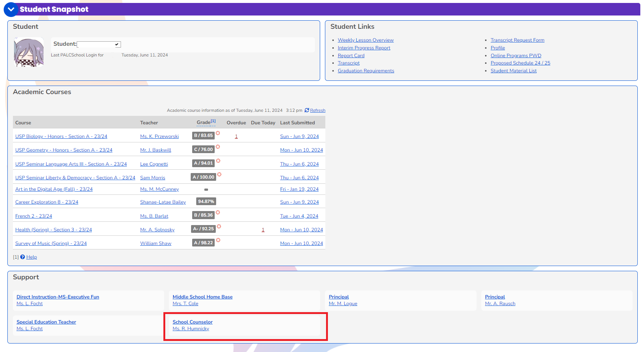Click the alert icon beside USP Geometry grade
644x352 pixels.
pos(218,147)
